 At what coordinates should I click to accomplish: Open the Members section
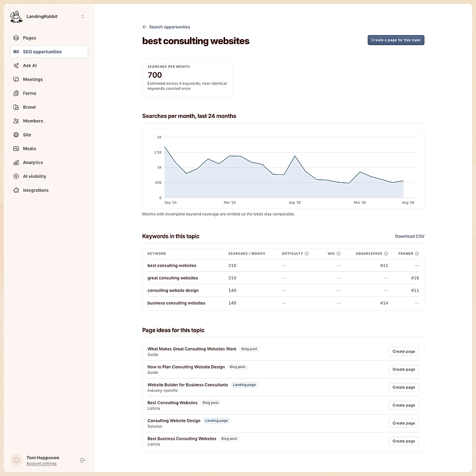click(49, 121)
